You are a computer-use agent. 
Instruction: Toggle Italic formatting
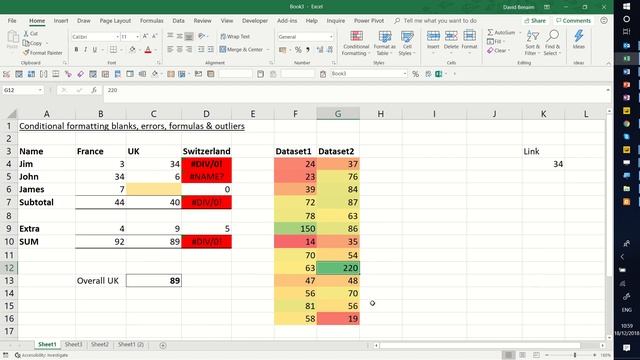pos(85,50)
